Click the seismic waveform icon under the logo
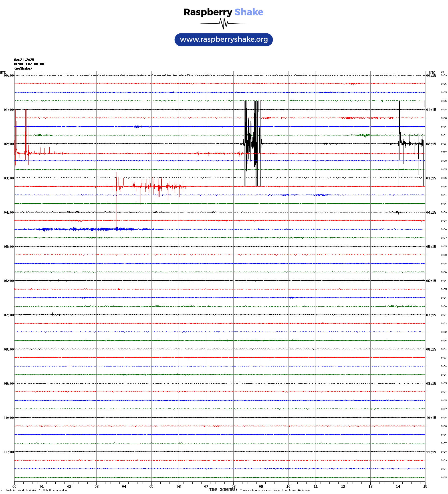The height and width of the screenshot is (494, 448). tap(223, 23)
